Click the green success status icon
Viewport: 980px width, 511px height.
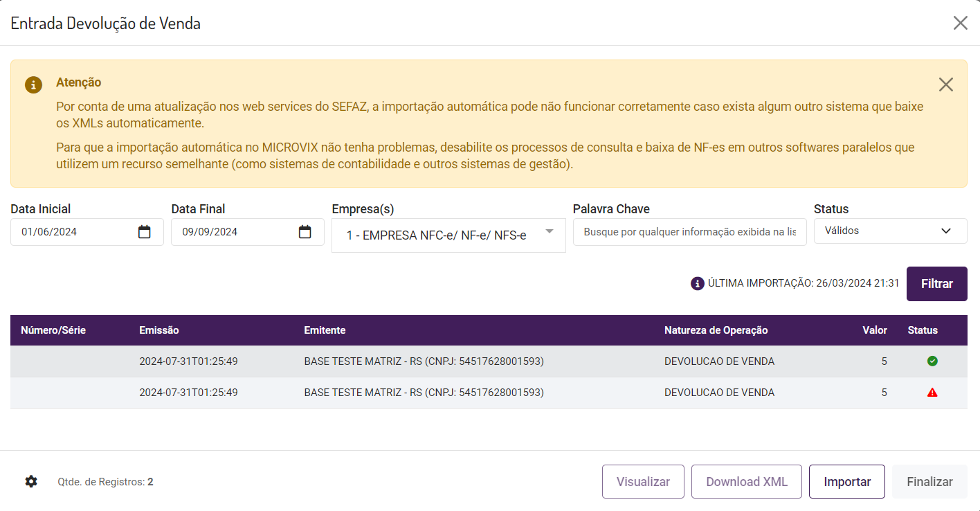[932, 361]
